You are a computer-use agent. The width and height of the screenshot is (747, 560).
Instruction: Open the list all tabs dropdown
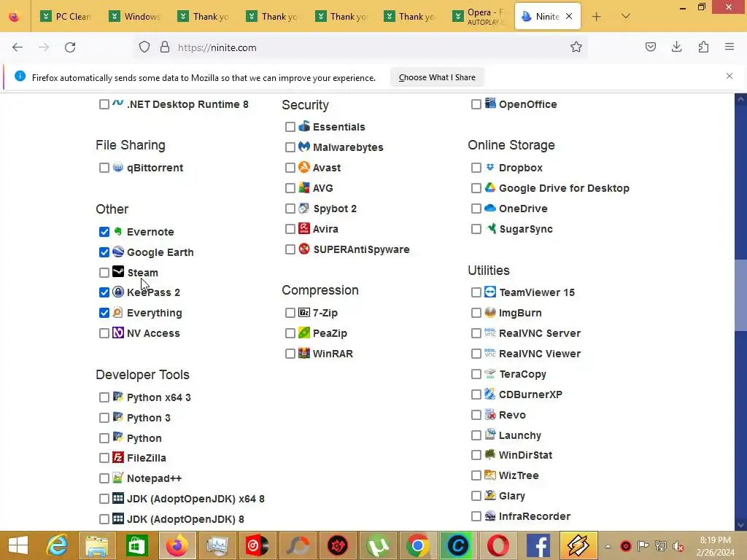(x=625, y=16)
